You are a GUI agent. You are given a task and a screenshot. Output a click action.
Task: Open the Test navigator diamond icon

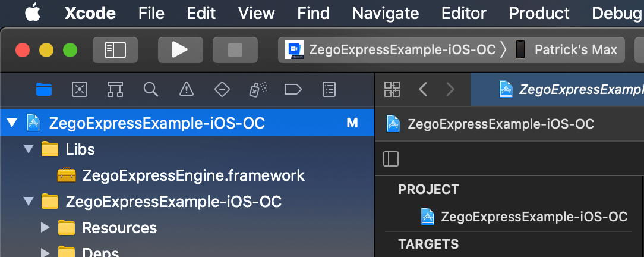point(222,89)
